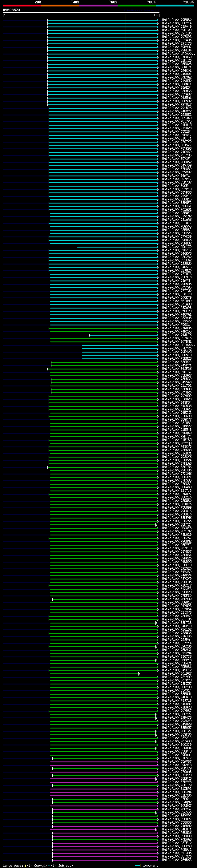This screenshot has width=197, height=868.
Task: Select label UniRef100_A5AIZ9
Action: (x=177, y=247)
